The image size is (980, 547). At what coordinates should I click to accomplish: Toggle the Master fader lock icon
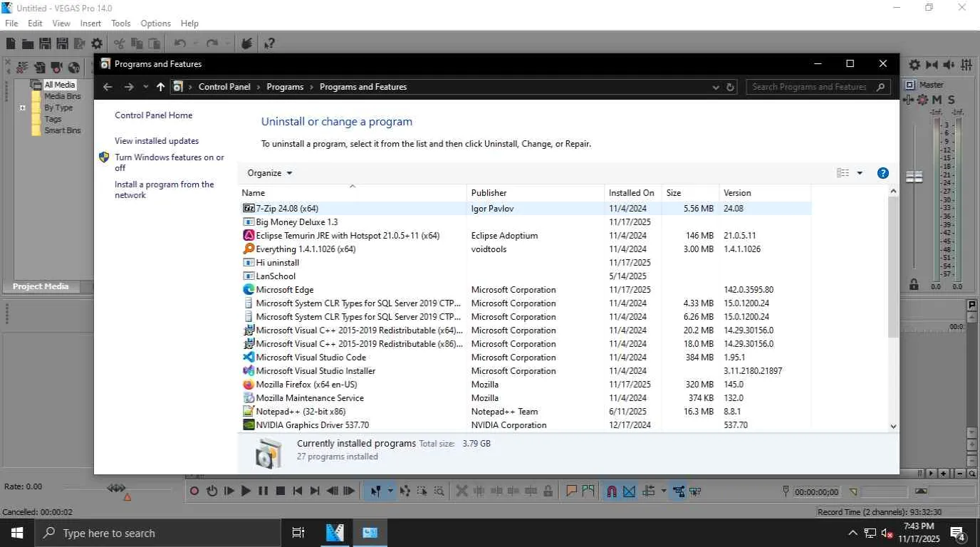tap(914, 284)
